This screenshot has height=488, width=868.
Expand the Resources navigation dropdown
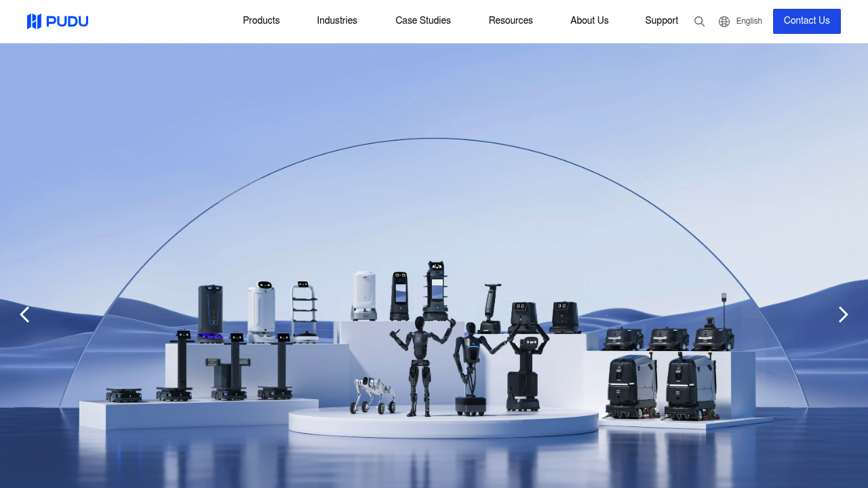click(x=511, y=21)
